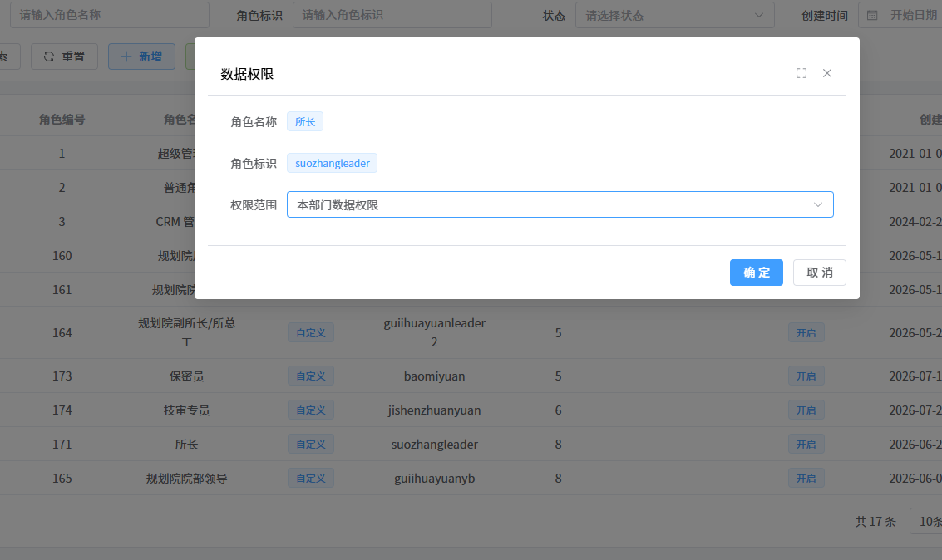Click 自定义 tag in jishenzhuanyuan row
Screen dimensions: 942x560
tap(311, 410)
